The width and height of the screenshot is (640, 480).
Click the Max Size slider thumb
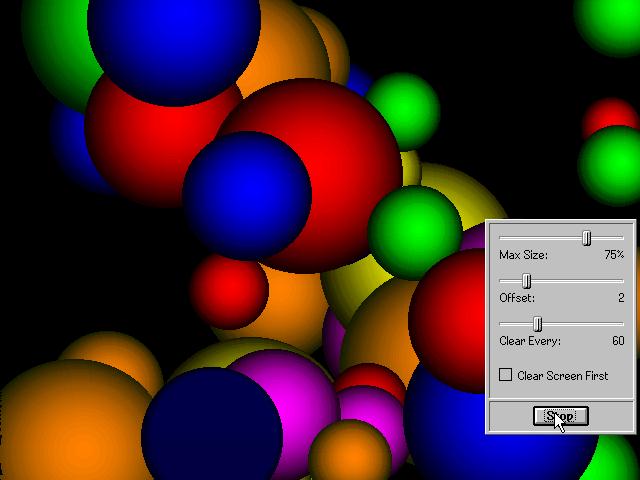pyautogui.click(x=587, y=238)
